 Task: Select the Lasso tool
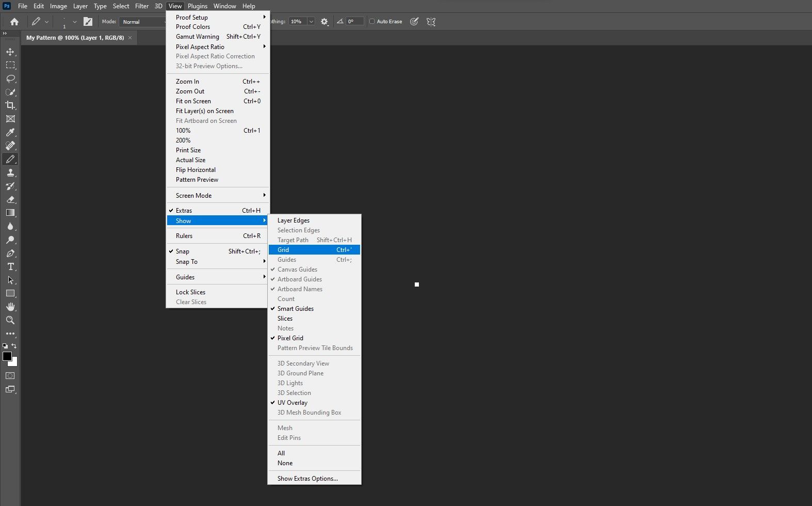pyautogui.click(x=10, y=78)
